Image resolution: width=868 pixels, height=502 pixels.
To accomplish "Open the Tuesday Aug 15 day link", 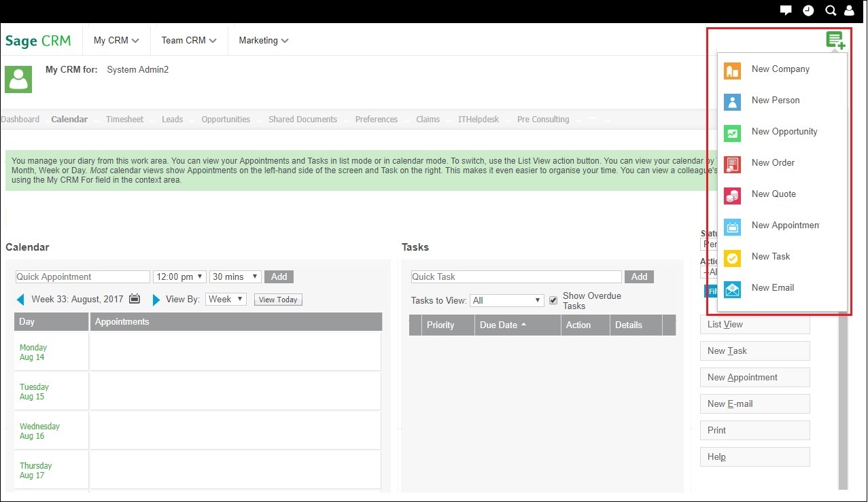I will 34,392.
